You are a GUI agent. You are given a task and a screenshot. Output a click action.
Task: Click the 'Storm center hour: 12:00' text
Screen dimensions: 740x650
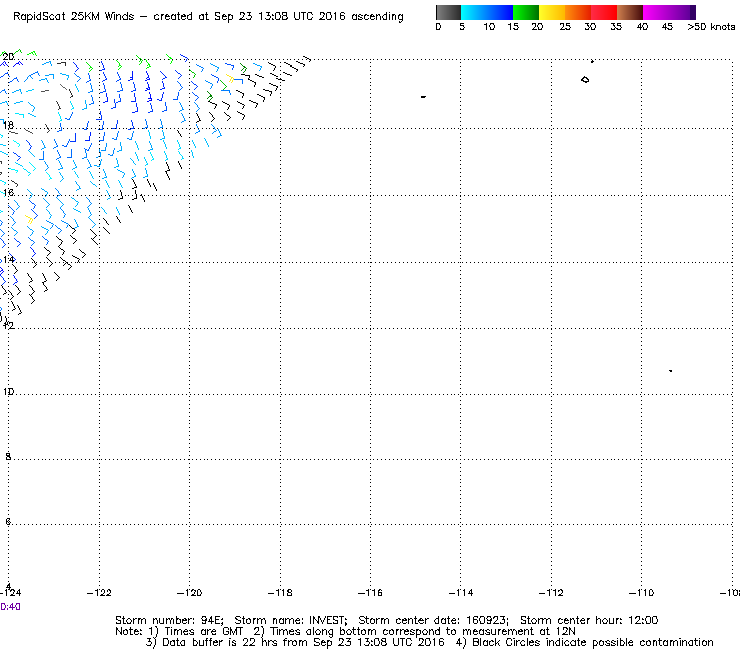click(x=589, y=620)
